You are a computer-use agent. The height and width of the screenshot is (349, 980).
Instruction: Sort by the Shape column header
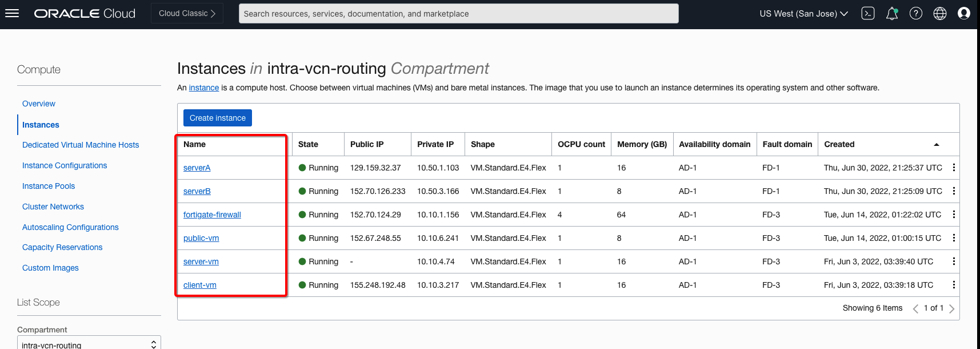pos(483,144)
